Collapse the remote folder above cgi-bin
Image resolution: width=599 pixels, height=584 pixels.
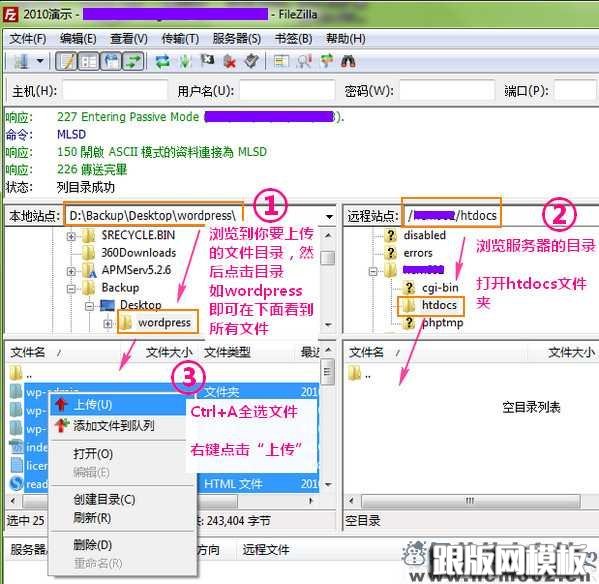tap(373, 271)
